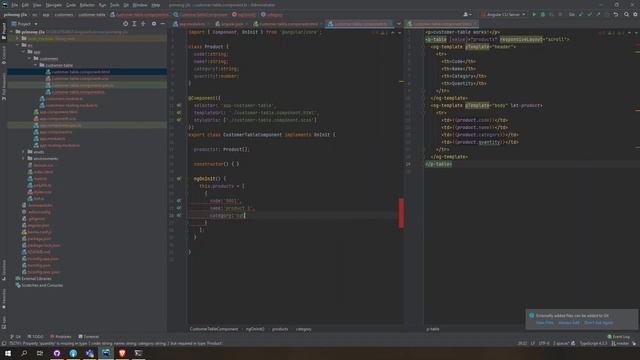Click the Locate/Select Opened File target icon
This screenshot has height=360, width=640.
[x=125, y=24]
